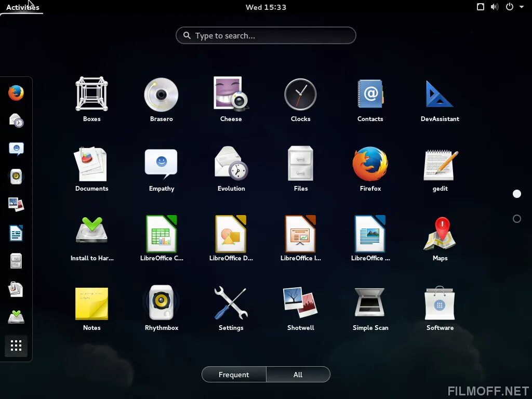This screenshot has height=399, width=532.
Task: Launch the Clocks app
Action: pyautogui.click(x=301, y=99)
